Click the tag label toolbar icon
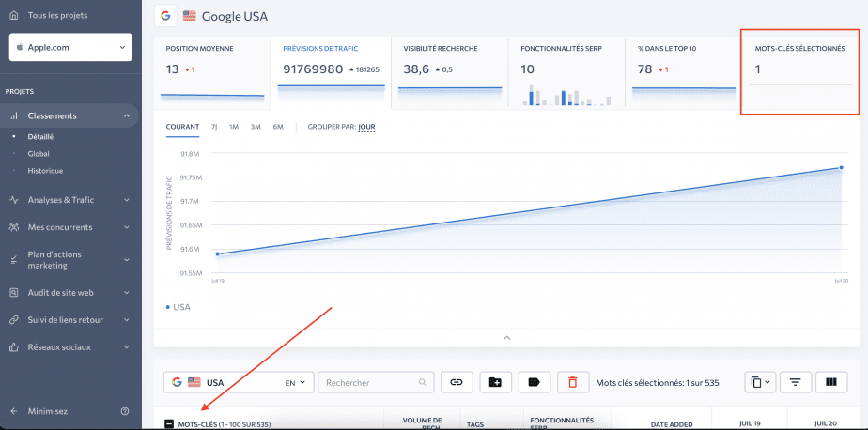The width and height of the screenshot is (868, 430). (535, 382)
